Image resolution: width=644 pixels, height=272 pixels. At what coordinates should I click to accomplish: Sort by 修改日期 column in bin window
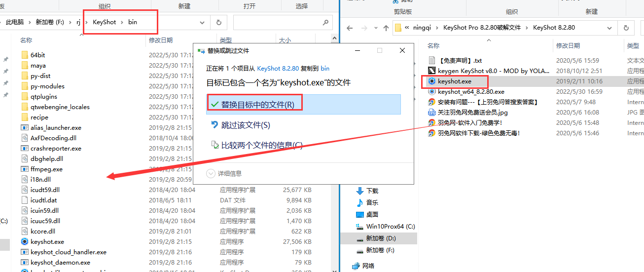(x=161, y=40)
